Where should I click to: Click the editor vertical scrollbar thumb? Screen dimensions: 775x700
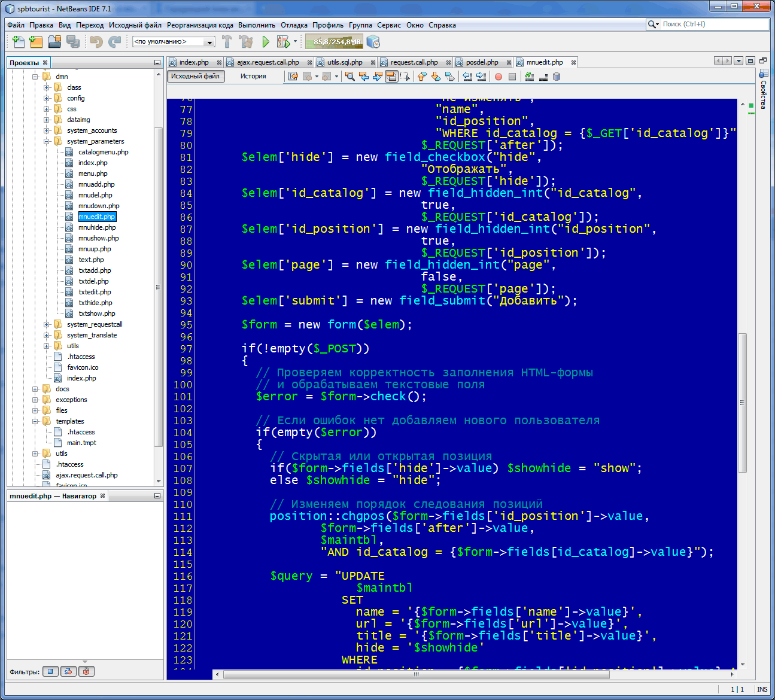pyautogui.click(x=742, y=402)
